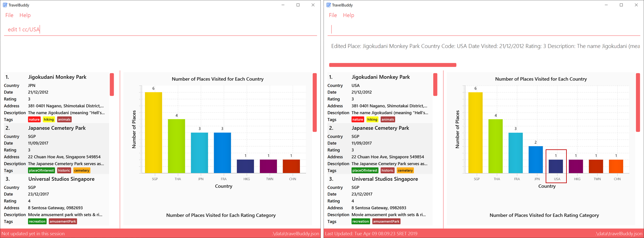This screenshot has height=238, width=644.
Task: Click green THA bar in right chart
Action: [496, 146]
